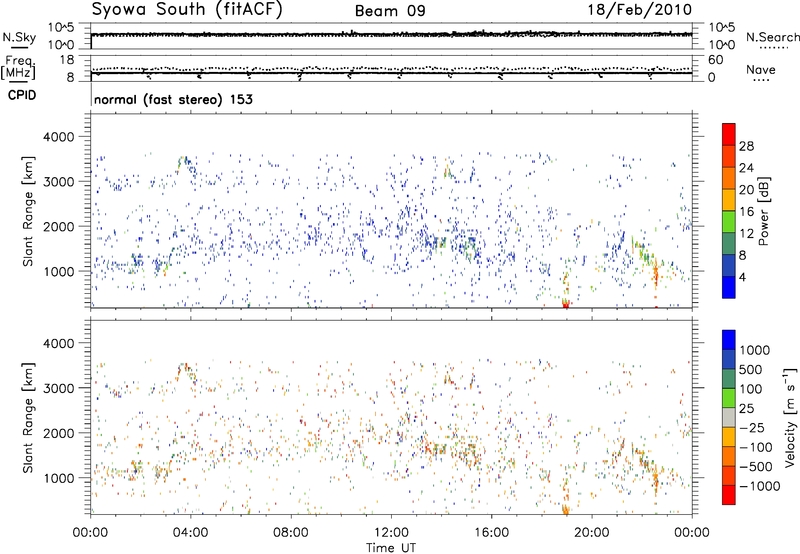Screen dimensions: 800x554
Task: Click the '3000' tick of the power panel
Action: (x=58, y=182)
